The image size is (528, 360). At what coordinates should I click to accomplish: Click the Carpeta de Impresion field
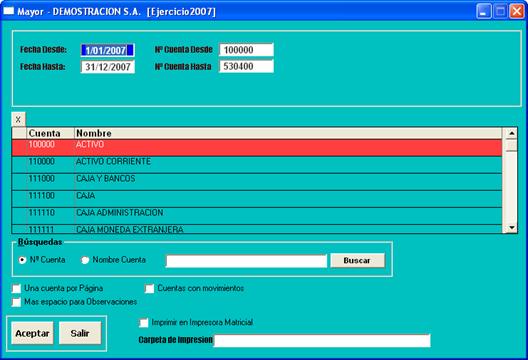point(322,340)
